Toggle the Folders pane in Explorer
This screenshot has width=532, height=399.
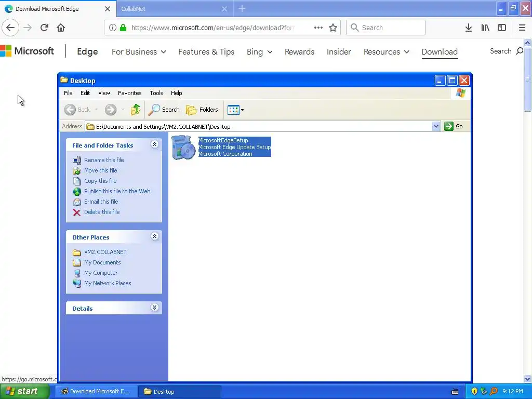(202, 109)
